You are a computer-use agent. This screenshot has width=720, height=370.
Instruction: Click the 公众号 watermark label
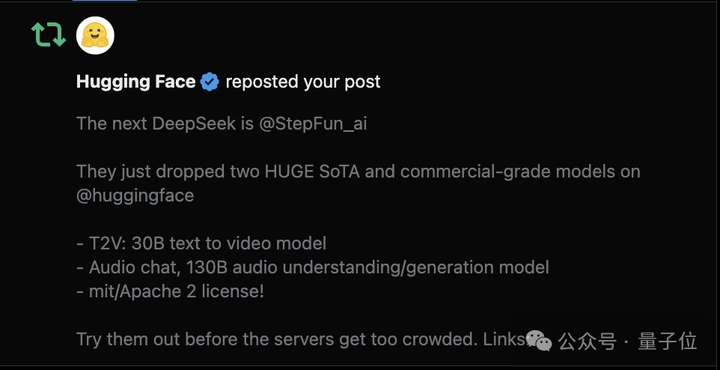coord(587,342)
